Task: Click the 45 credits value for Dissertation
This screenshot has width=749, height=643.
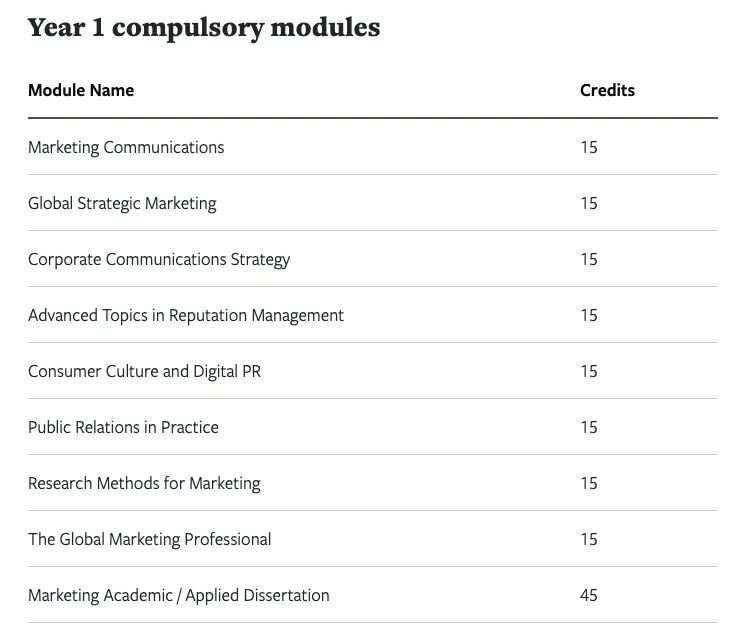Action: (589, 595)
